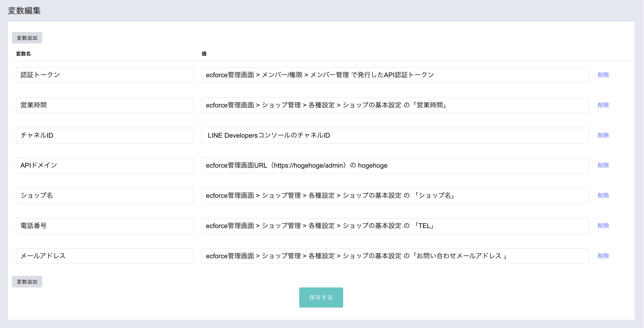Focus the value field mentioning 「営業時間」

pyautogui.click(x=395, y=105)
